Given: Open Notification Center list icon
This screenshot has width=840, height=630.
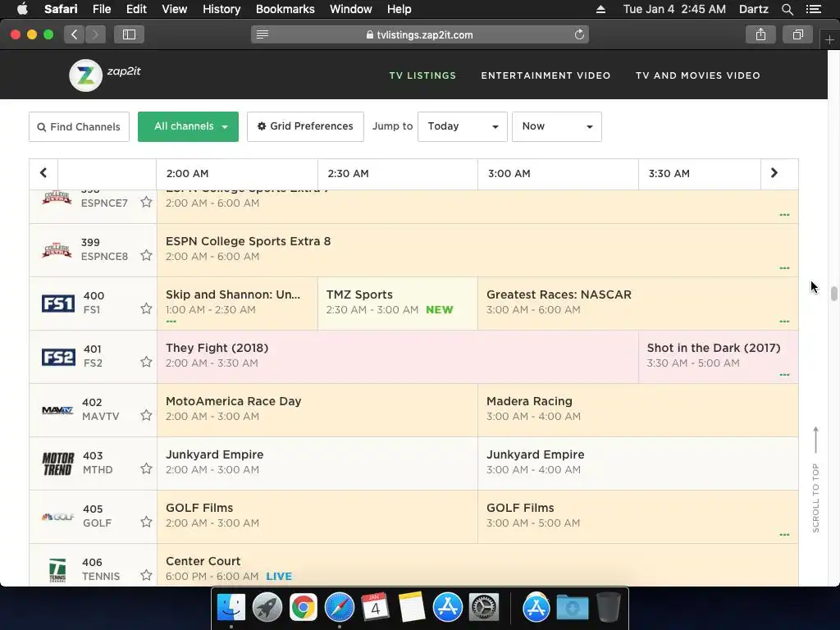Looking at the screenshot, I should click(813, 9).
